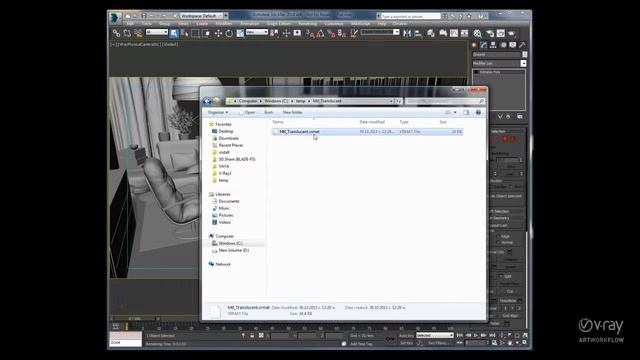Screen dimensions: 640x360
Task: Click the Back arrow in file dialog
Action: point(207,101)
